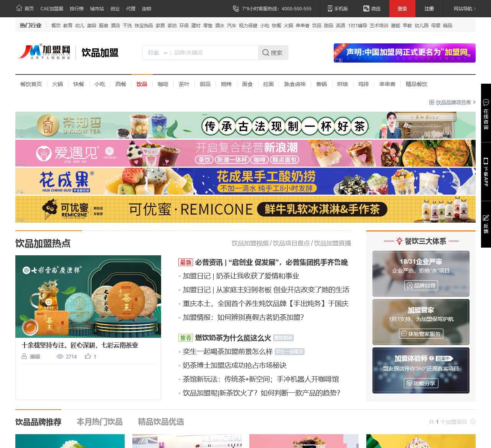Open 饮品项目盘点 link
The image size is (491, 448).
[x=291, y=243]
